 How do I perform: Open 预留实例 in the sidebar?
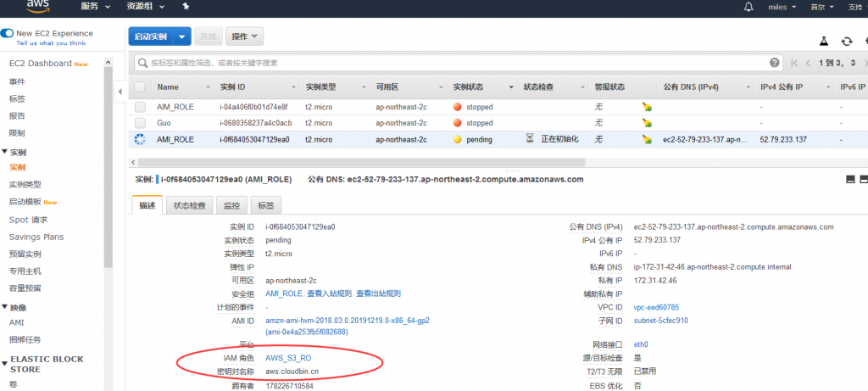[25, 254]
